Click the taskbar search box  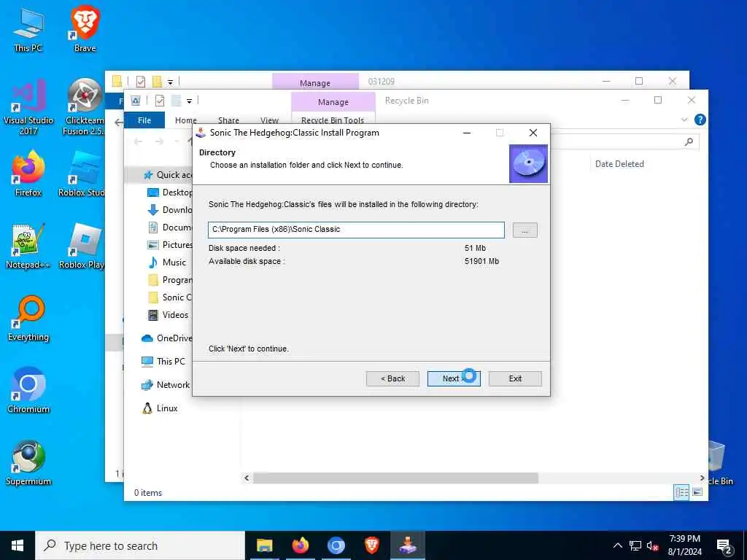pyautogui.click(x=140, y=545)
